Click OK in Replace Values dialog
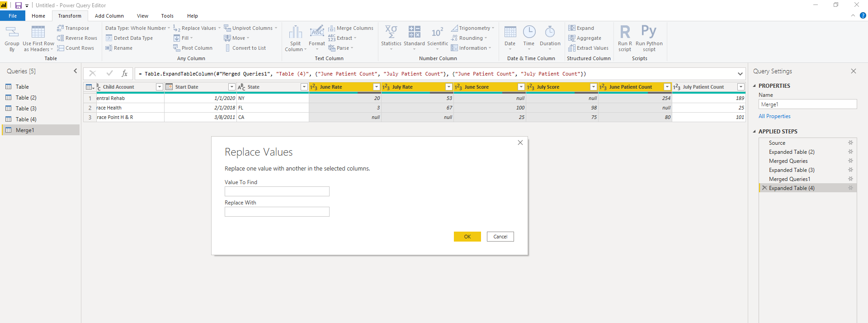The width and height of the screenshot is (868, 323). (467, 237)
